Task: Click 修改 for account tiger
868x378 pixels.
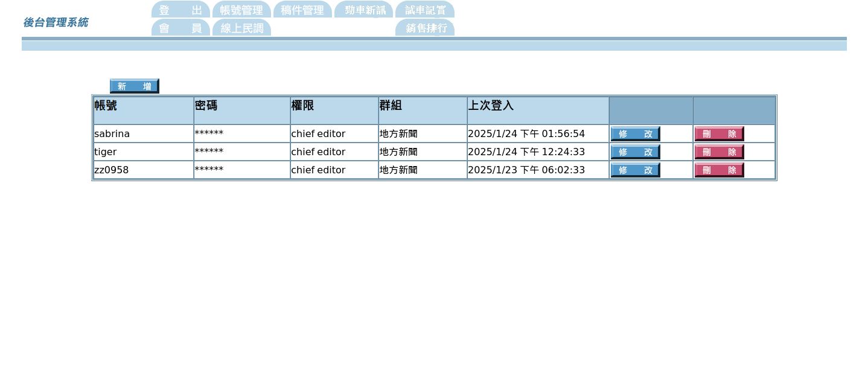Action: (x=636, y=152)
